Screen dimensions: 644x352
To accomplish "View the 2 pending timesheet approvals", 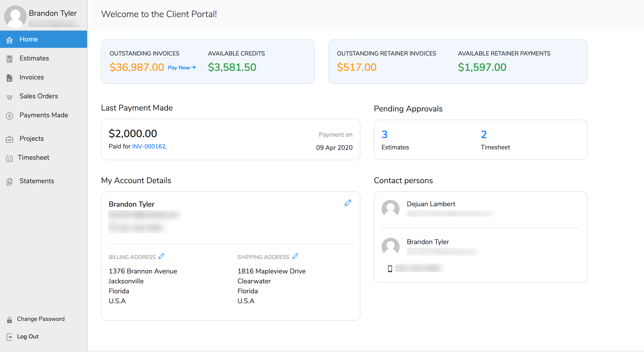I will point(484,134).
